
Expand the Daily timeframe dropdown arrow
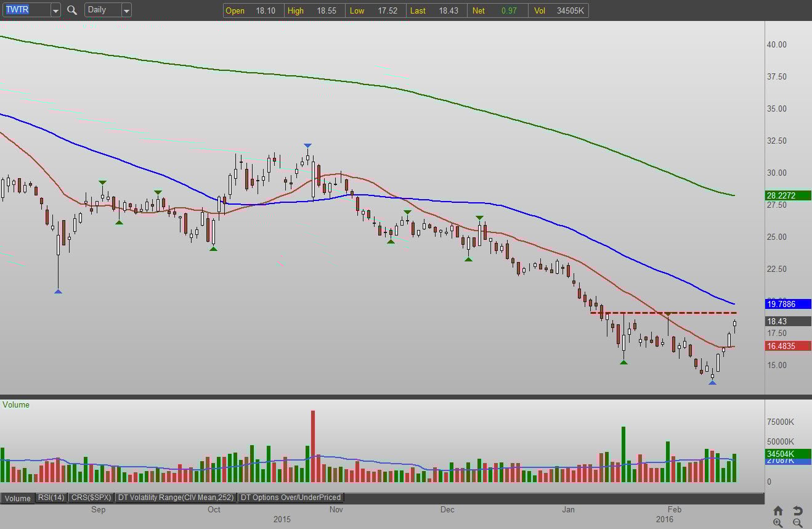coord(126,10)
